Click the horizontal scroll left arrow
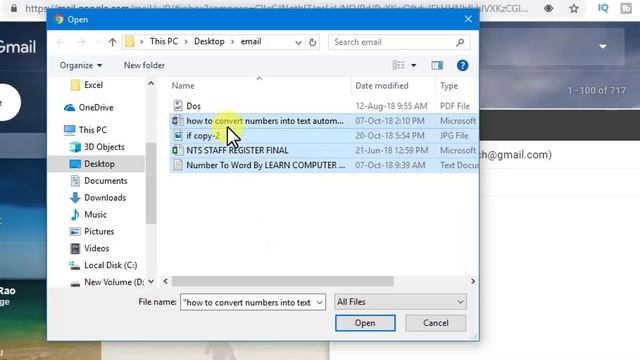The width and height of the screenshot is (640, 360). [165, 281]
